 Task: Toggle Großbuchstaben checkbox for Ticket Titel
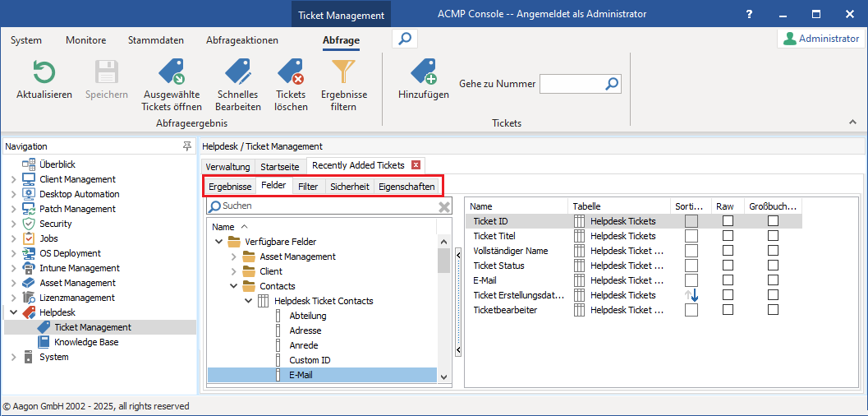[773, 236]
